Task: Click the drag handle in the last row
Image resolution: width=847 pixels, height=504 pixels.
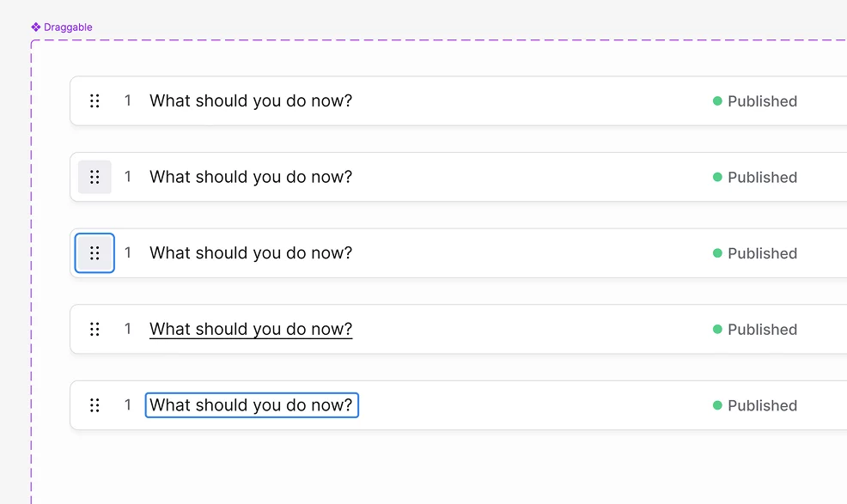Action: pos(94,405)
